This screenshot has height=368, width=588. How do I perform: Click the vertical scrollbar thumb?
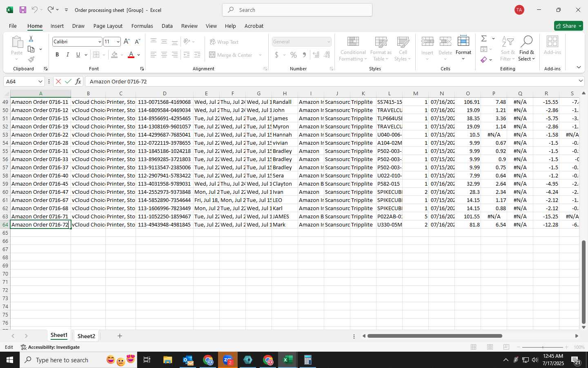[x=584, y=282]
